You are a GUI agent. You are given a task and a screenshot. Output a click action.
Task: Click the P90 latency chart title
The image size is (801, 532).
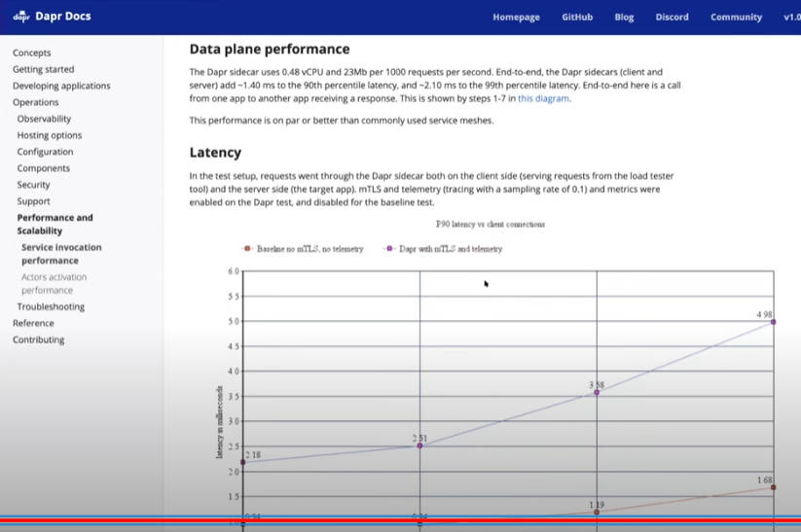coord(490,224)
